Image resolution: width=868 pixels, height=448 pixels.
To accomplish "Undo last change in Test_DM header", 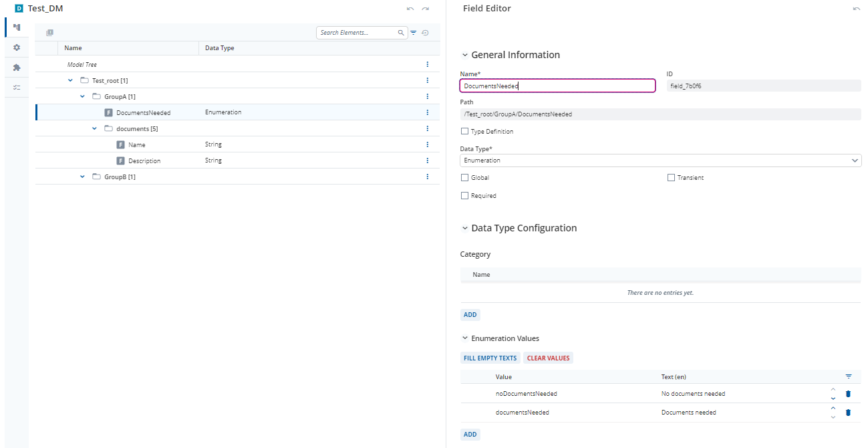I will (x=410, y=9).
